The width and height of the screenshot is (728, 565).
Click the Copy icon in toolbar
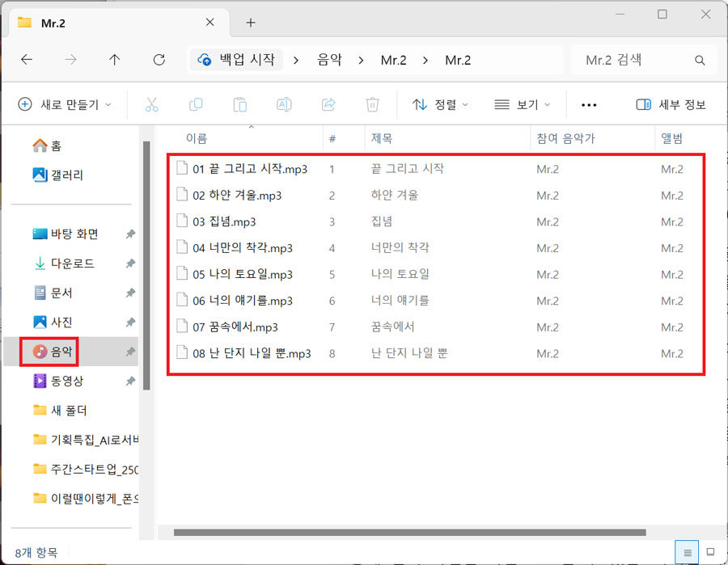click(196, 104)
